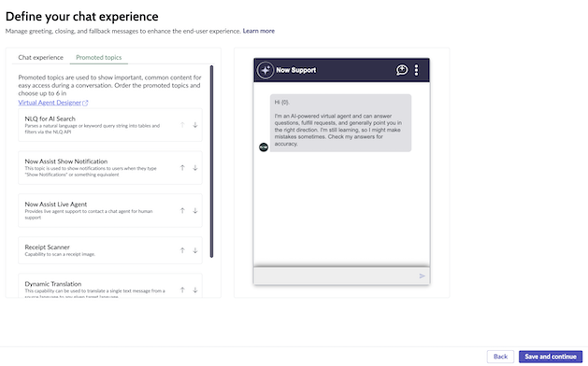Image resolution: width=588 pixels, height=366 pixels.
Task: Open the Learn more link
Action: (259, 31)
